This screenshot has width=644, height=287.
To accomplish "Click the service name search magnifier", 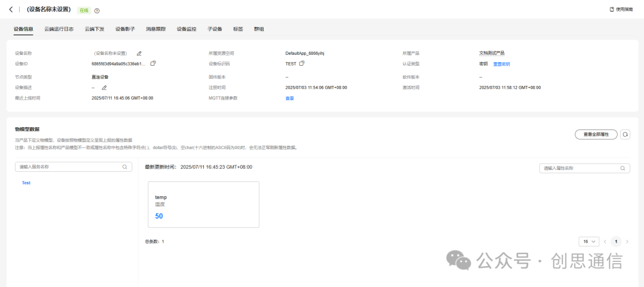I will [x=125, y=167].
